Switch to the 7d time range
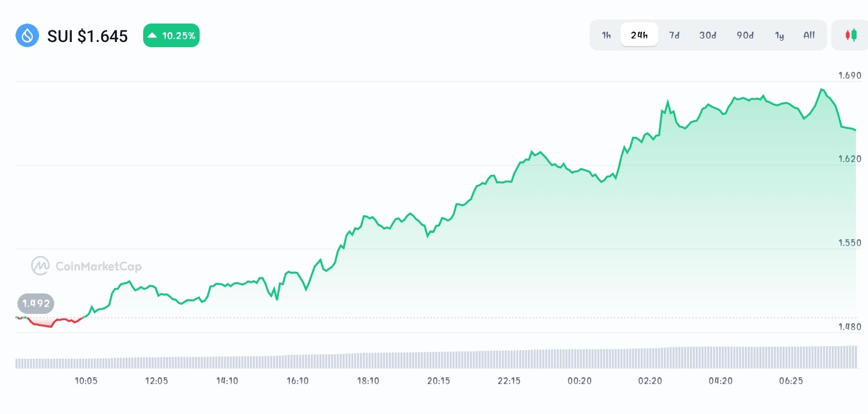868x414 pixels. point(674,35)
